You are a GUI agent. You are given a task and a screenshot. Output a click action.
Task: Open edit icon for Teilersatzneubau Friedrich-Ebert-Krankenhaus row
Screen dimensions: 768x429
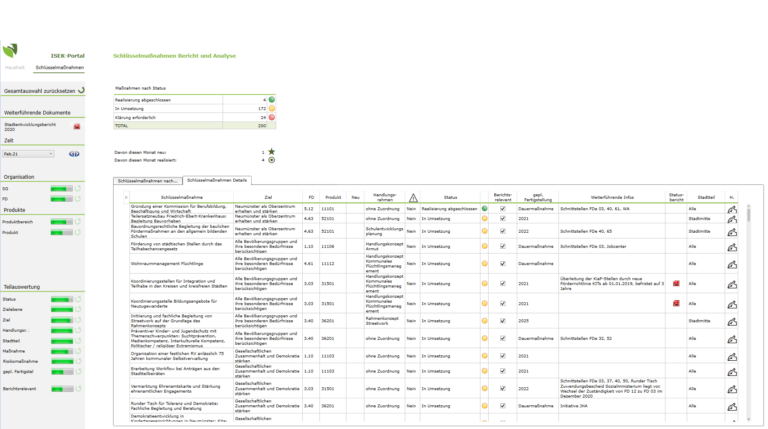point(732,219)
